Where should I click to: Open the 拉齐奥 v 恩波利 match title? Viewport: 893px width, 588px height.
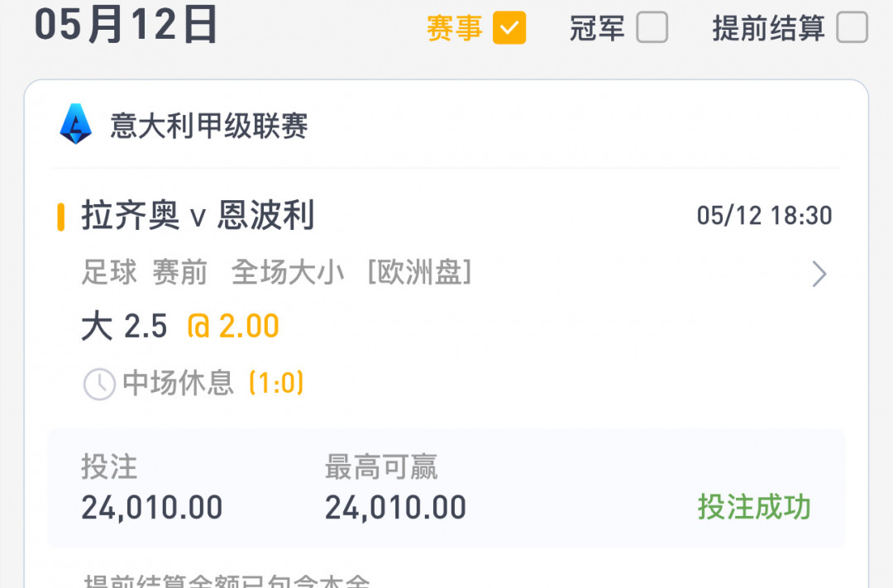(198, 215)
